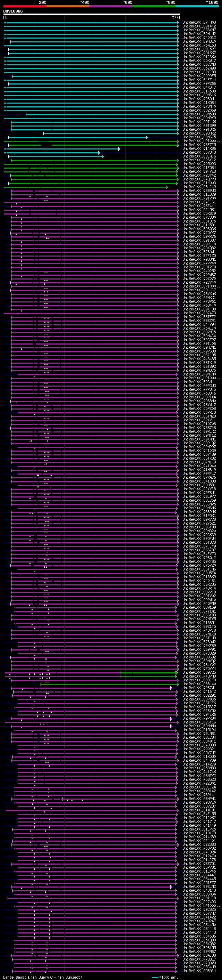Click the short cyan alignment bar for UniRef100_Q14K86

[x=62, y=149]
